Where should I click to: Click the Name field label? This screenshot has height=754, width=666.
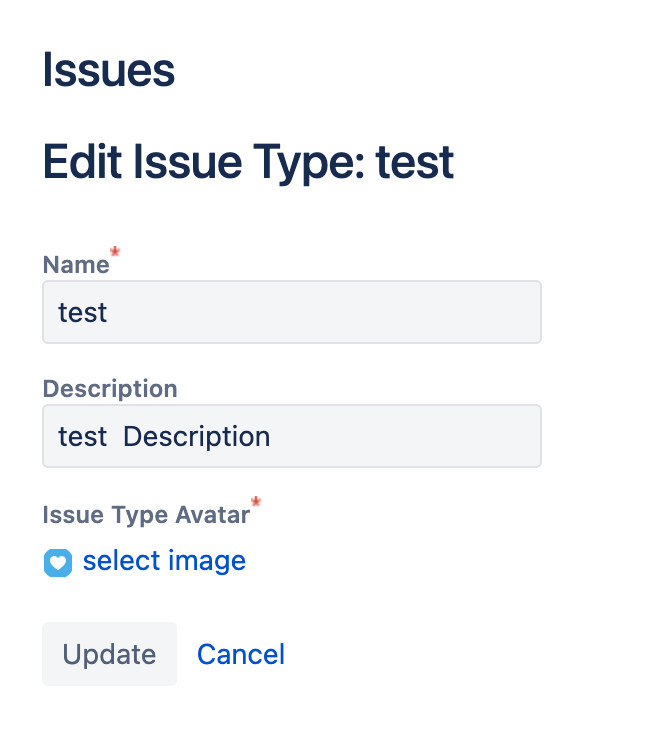76,265
